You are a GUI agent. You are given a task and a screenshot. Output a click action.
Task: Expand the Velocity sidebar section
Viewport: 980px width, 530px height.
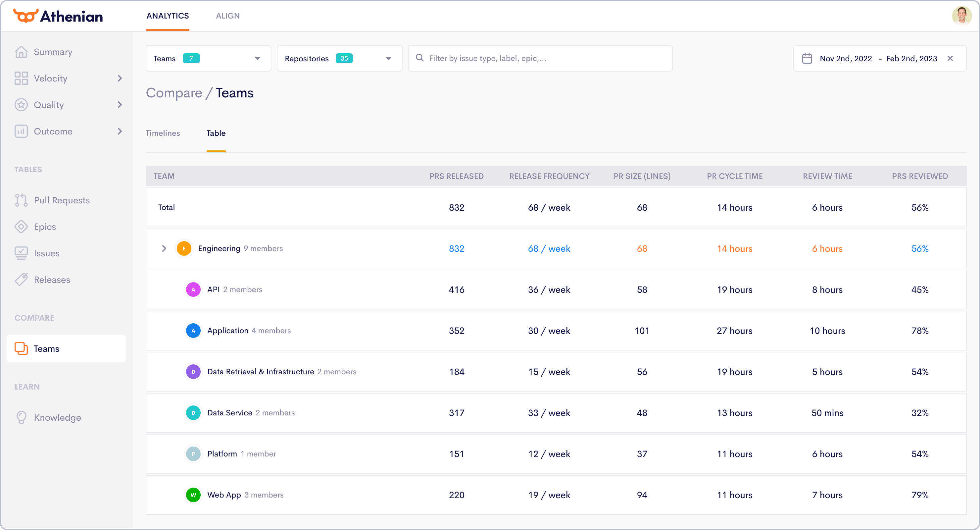pyautogui.click(x=120, y=79)
